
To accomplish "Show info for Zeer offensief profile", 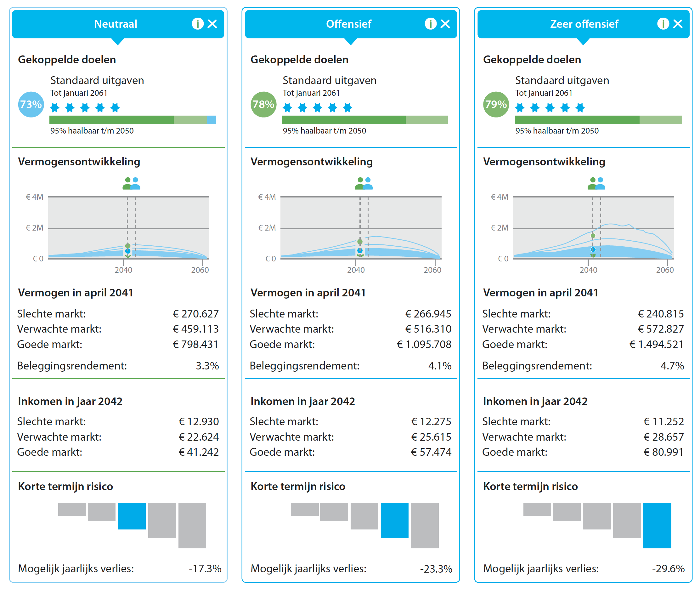I will pyautogui.click(x=663, y=24).
